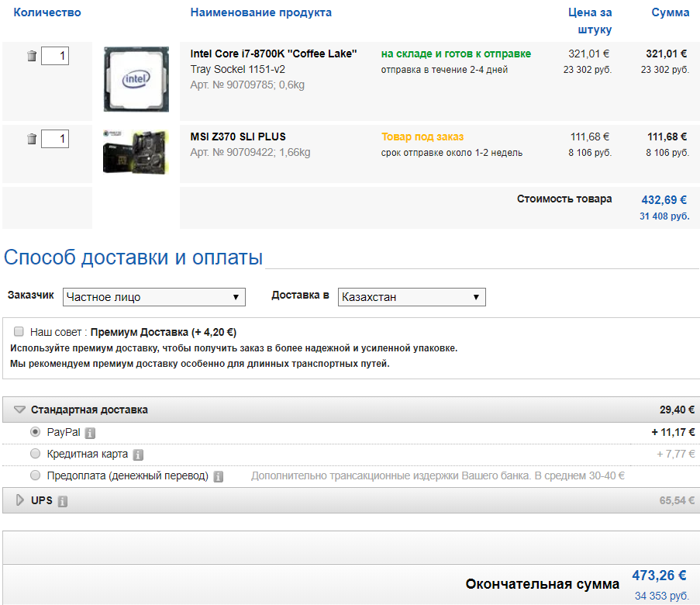700x605 pixels.
Task: Open the Заказчик dropdown Частное лицо
Action: [154, 297]
